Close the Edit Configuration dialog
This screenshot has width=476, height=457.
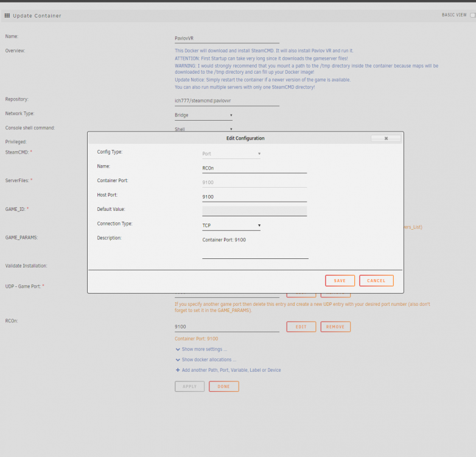pyautogui.click(x=386, y=138)
